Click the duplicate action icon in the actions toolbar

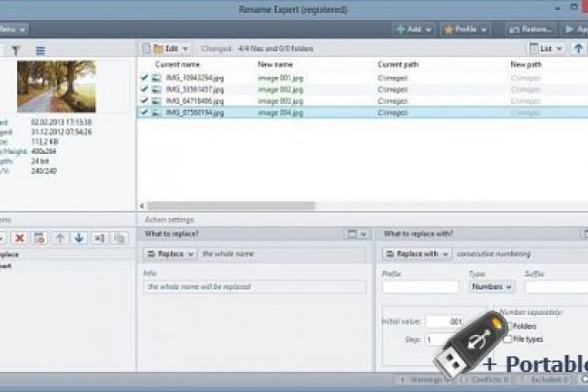click(x=119, y=238)
